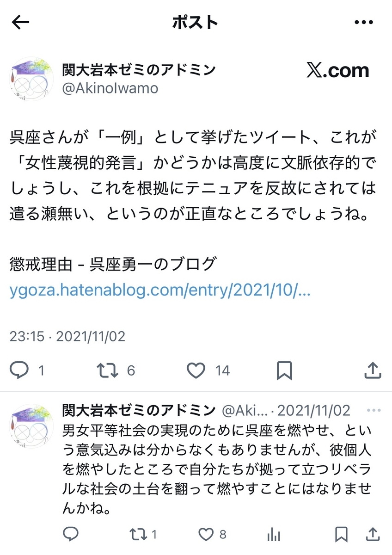392x555 pixels.
Task: Tap the name 関大岩本ゼミのアドミン in main post
Action: 139,70
